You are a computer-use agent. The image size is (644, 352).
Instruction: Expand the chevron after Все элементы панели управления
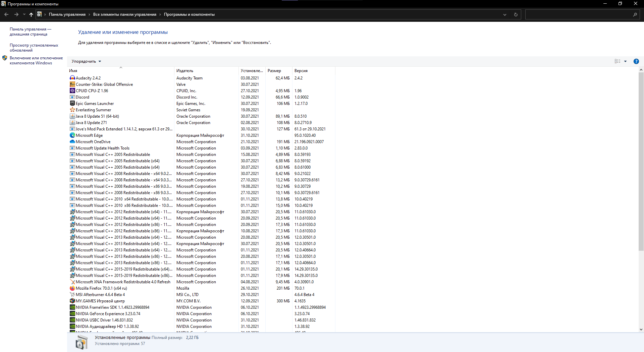[x=160, y=14]
